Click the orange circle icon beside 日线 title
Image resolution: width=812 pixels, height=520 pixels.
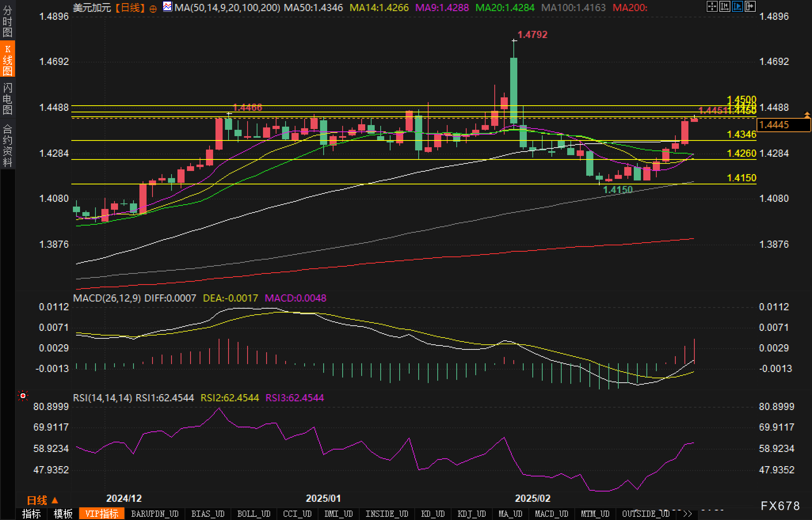(153, 9)
